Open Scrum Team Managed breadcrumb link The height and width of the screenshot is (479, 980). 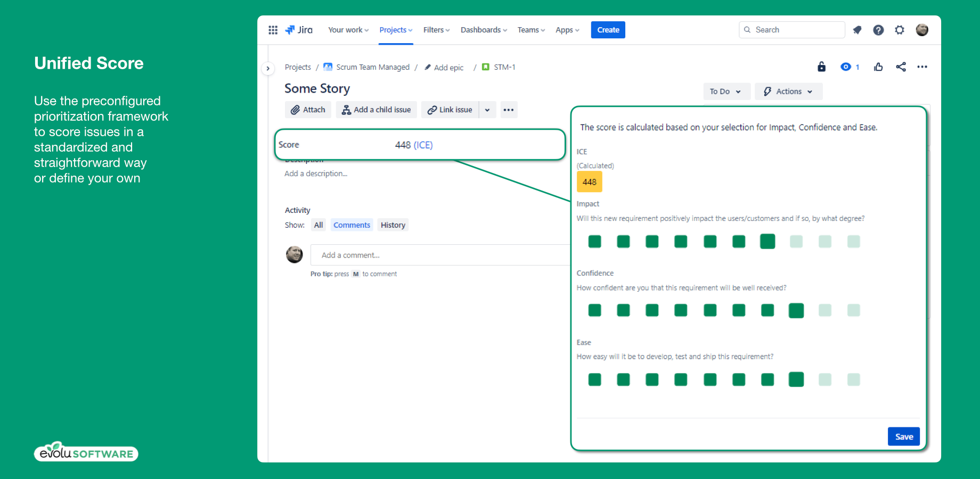373,67
